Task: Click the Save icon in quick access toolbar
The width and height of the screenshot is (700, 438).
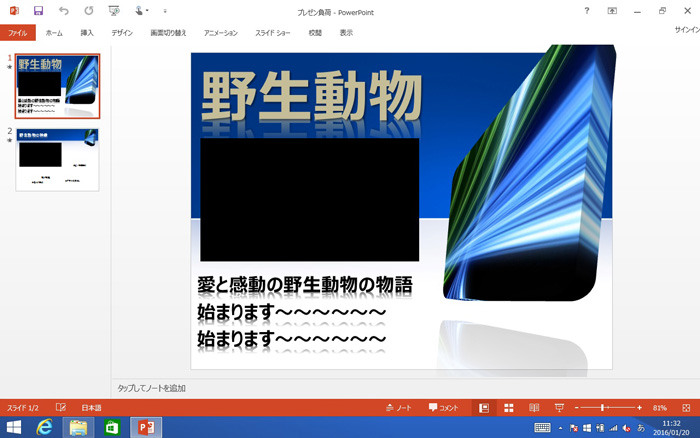Action: coord(38,11)
